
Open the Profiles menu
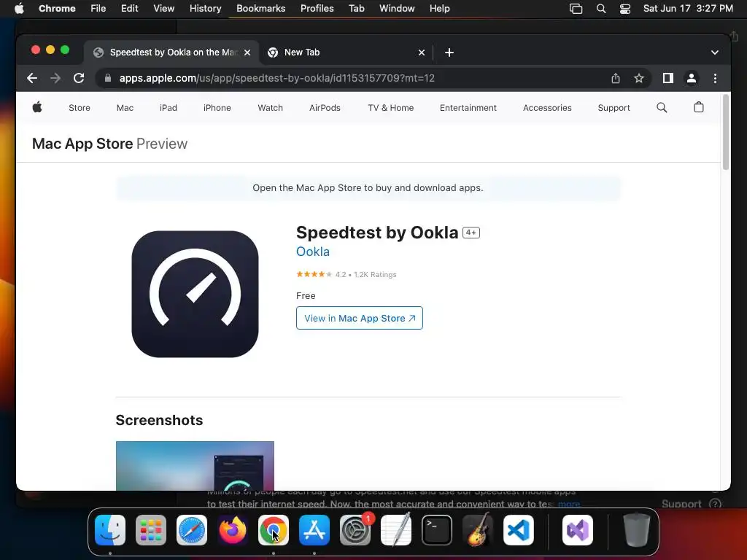tap(317, 8)
